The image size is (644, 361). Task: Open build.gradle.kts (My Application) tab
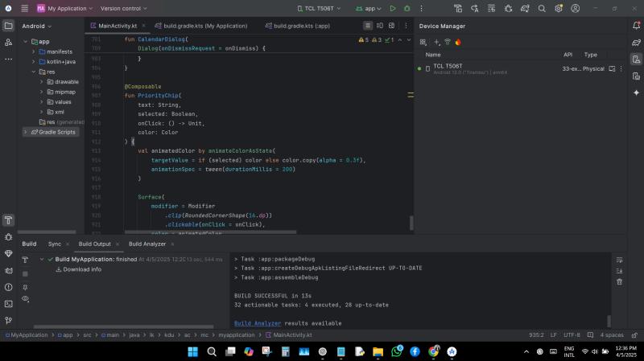[201, 26]
